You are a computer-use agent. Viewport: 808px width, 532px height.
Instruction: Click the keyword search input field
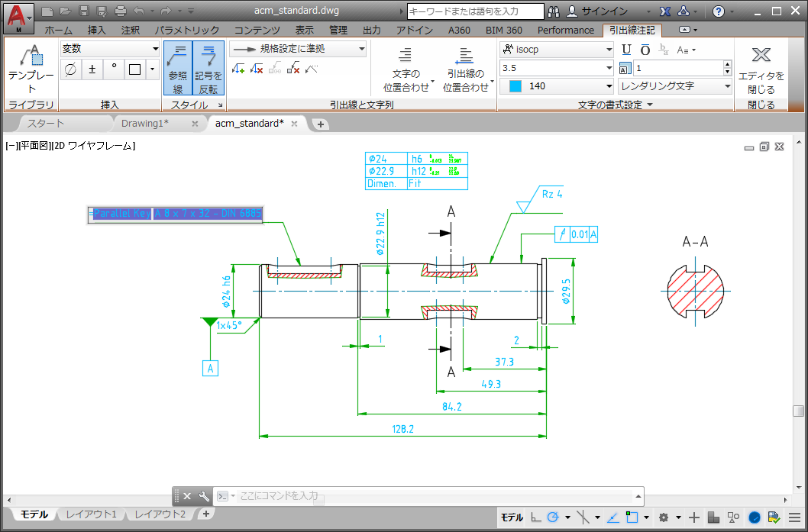point(475,11)
